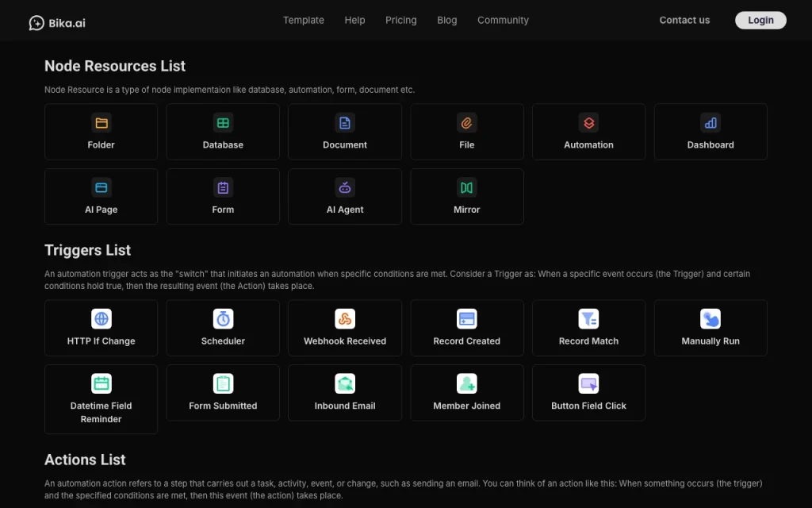Open the Form card label
The height and width of the screenshot is (508, 812).
click(223, 210)
